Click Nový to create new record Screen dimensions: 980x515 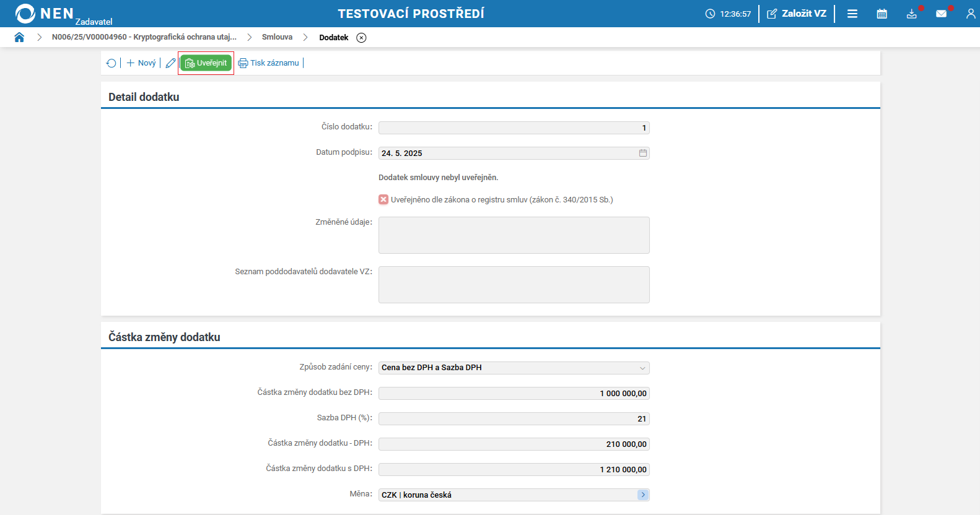141,63
